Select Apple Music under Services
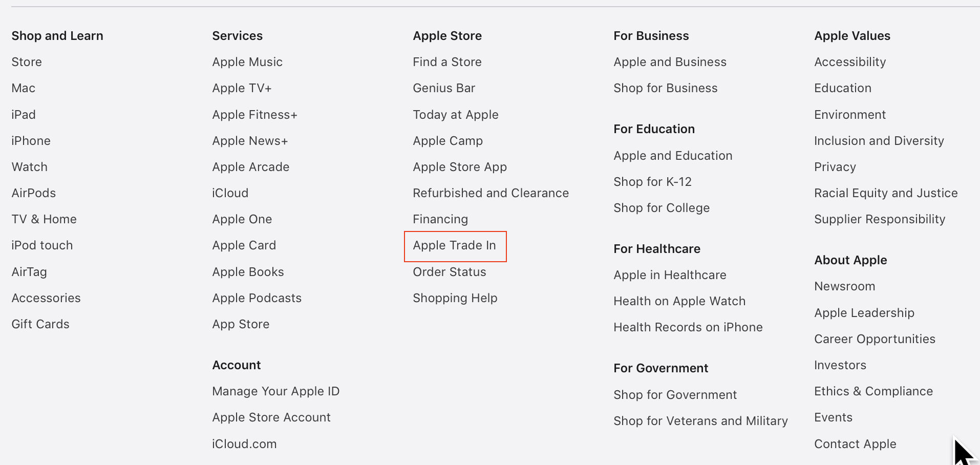The height and width of the screenshot is (465, 980). coord(247,62)
